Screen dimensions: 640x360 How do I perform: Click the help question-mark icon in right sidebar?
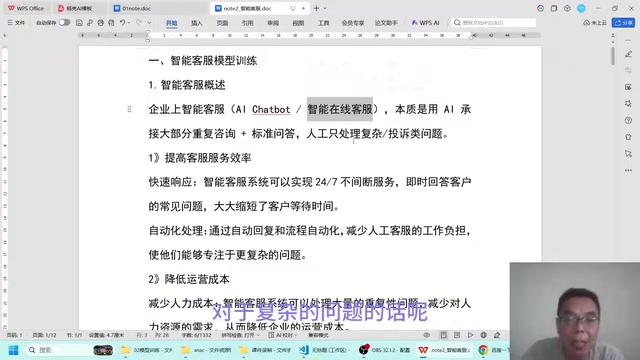pos(628,120)
